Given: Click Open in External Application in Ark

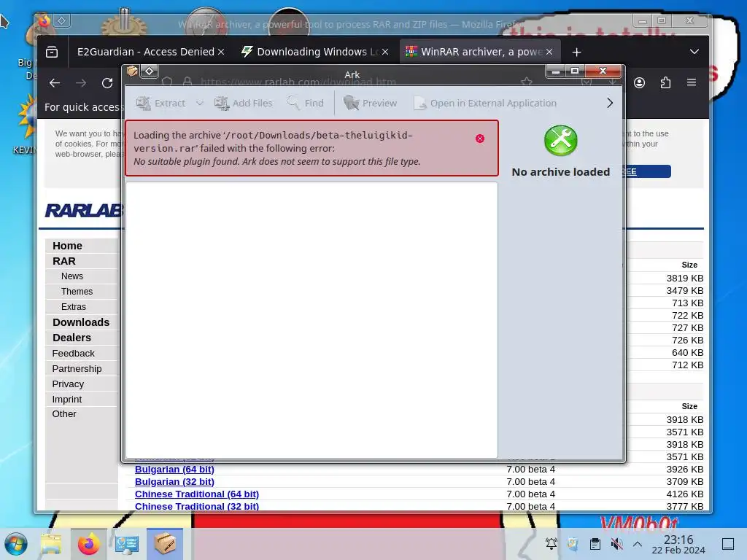Looking at the screenshot, I should (x=485, y=103).
